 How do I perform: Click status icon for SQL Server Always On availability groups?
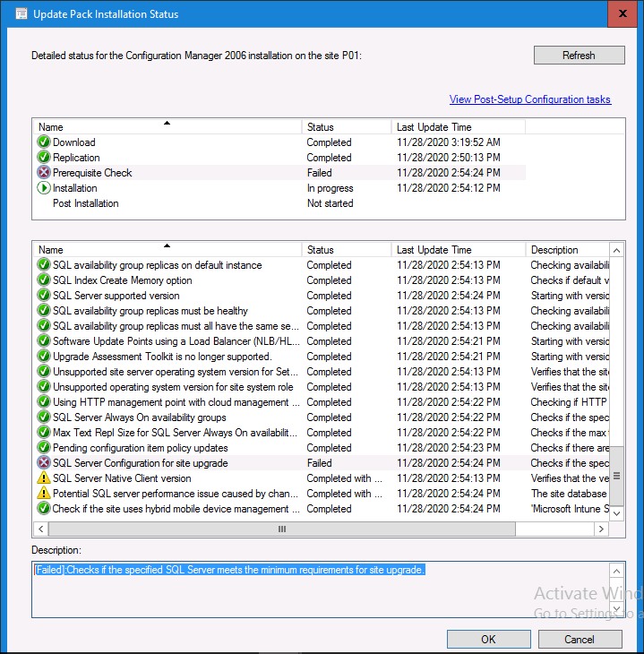coord(43,417)
